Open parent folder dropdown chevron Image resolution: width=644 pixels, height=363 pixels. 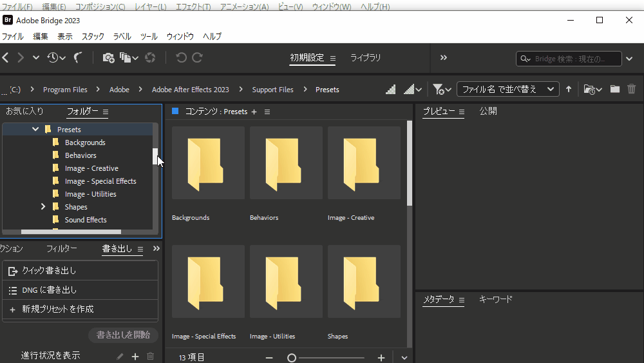[36, 57]
